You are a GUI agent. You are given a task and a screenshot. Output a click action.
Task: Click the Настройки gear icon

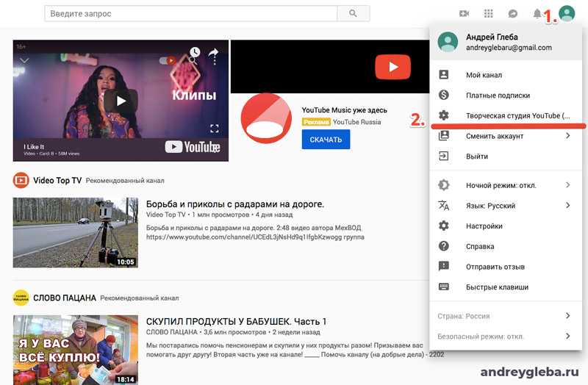(x=444, y=226)
